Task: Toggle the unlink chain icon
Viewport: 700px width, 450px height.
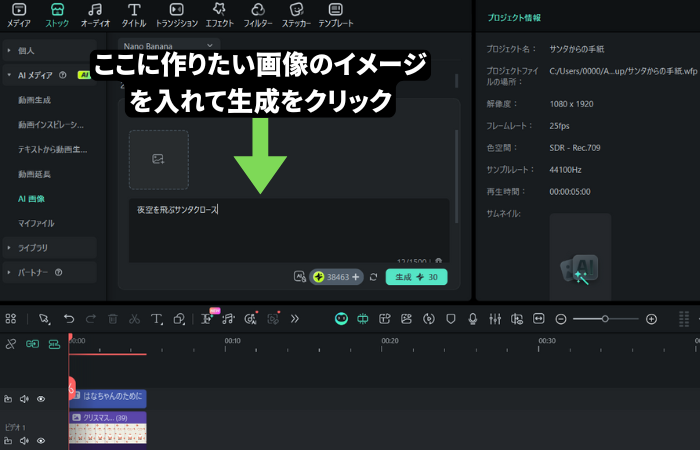Action: point(11,344)
